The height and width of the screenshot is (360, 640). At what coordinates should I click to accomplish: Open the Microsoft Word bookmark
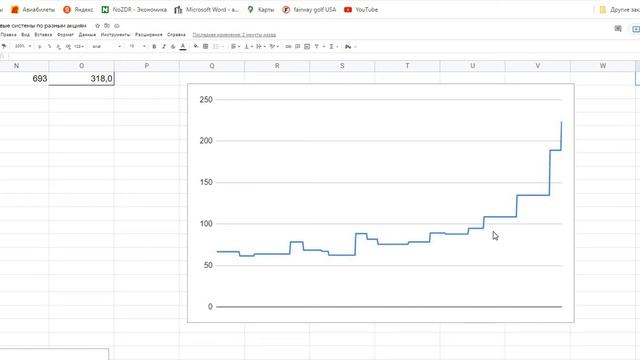[x=207, y=9]
